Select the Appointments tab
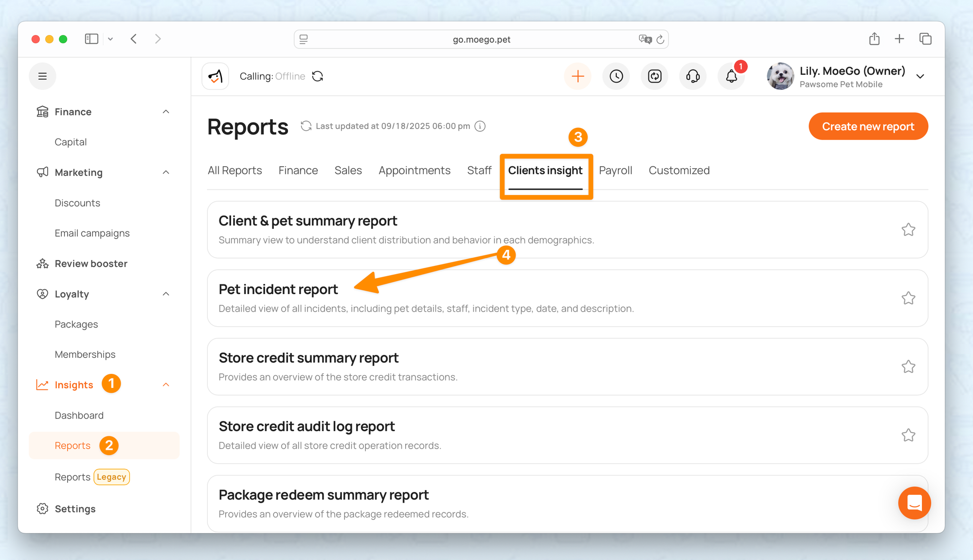 coord(414,171)
